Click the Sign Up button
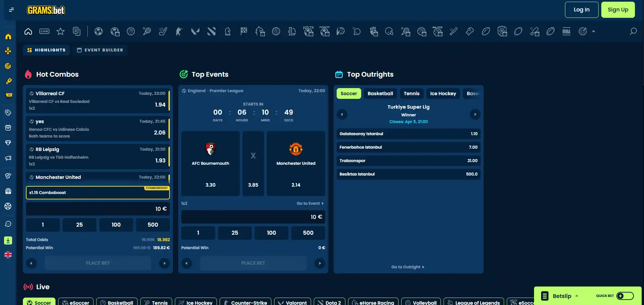 click(618, 10)
